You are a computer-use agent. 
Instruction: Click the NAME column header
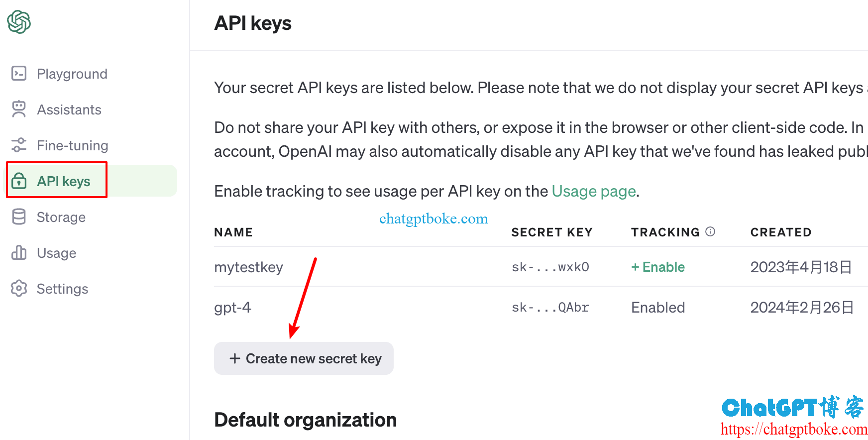coord(233,231)
